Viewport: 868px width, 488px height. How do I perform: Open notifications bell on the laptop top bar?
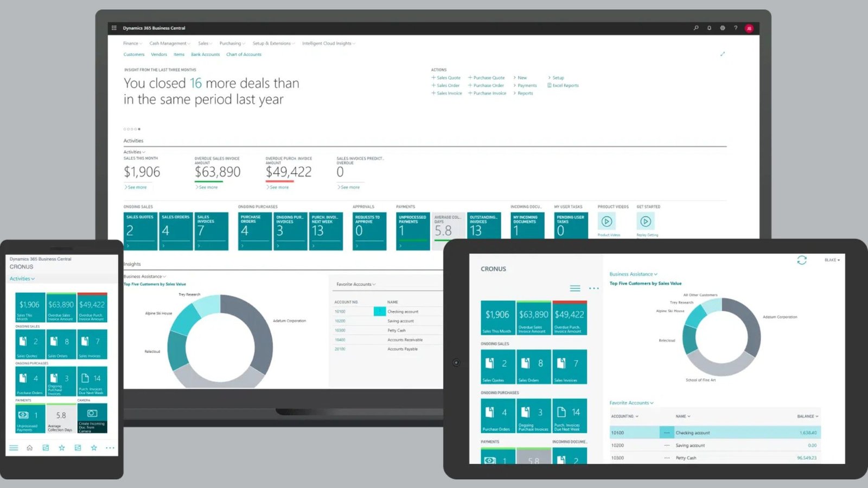click(x=709, y=28)
